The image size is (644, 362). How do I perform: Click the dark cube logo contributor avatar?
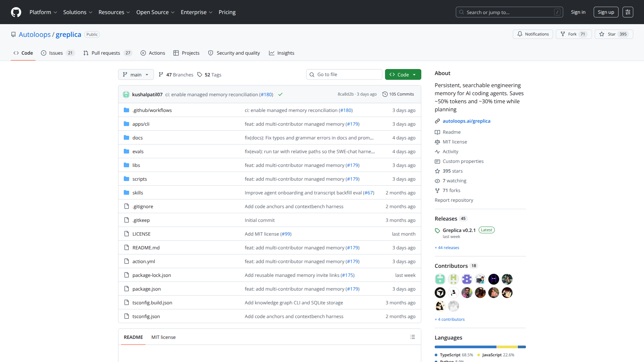(440, 293)
